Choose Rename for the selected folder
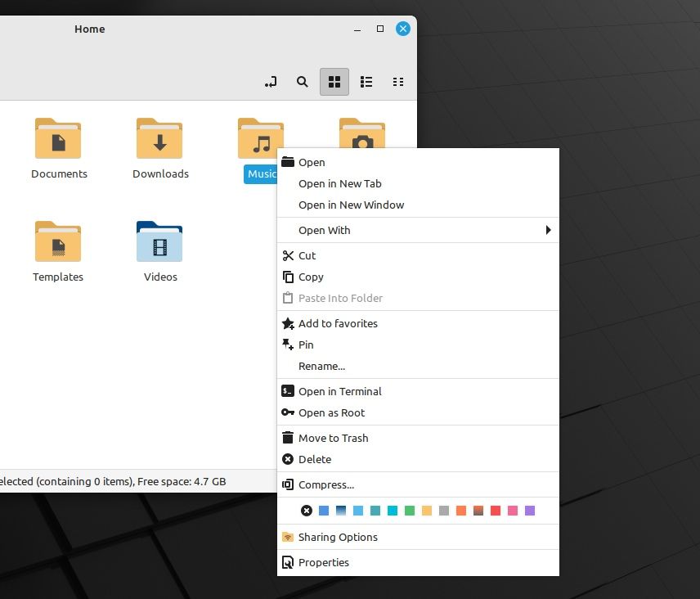 pyautogui.click(x=321, y=366)
